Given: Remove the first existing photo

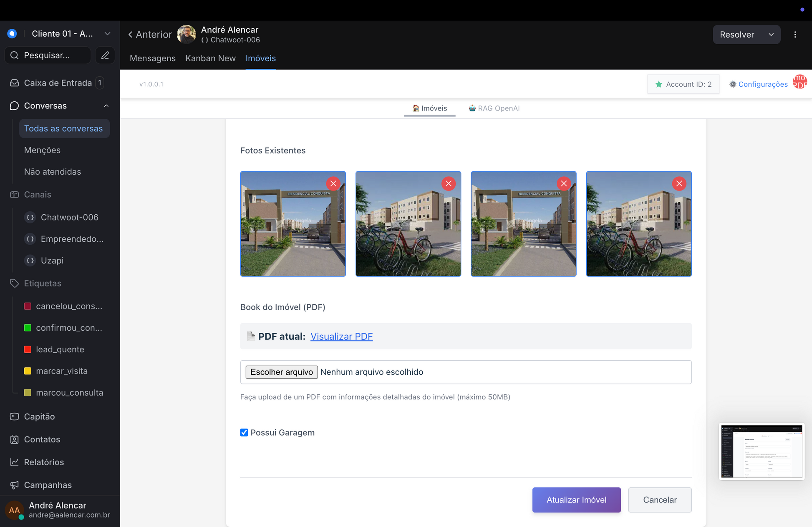Looking at the screenshot, I should point(333,183).
